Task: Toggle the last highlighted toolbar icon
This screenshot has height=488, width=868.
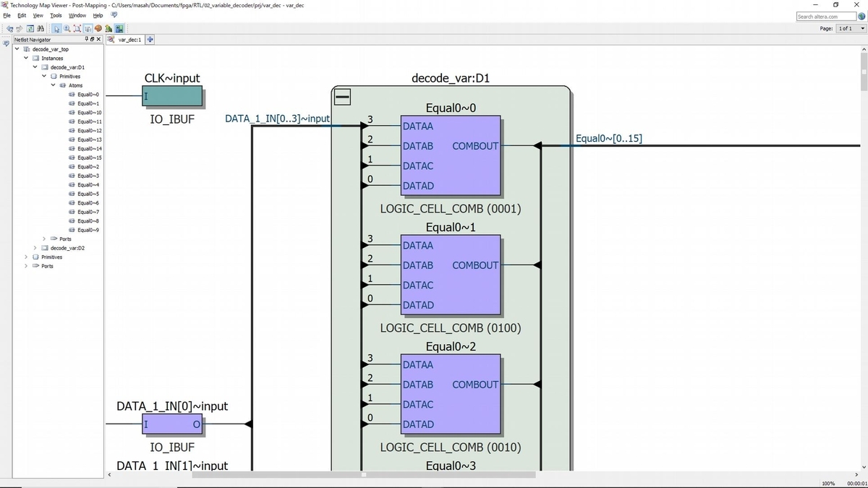Action: 119,28
